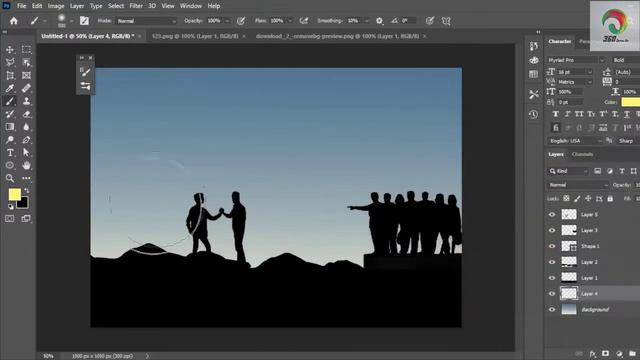The image size is (640, 360).
Task: Open the Image menu
Action: [x=56, y=6]
